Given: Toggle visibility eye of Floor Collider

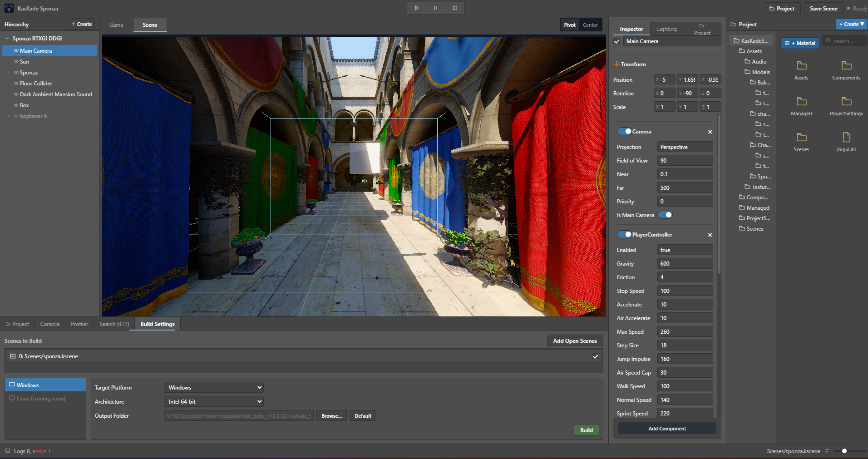Looking at the screenshot, I should tap(16, 84).
